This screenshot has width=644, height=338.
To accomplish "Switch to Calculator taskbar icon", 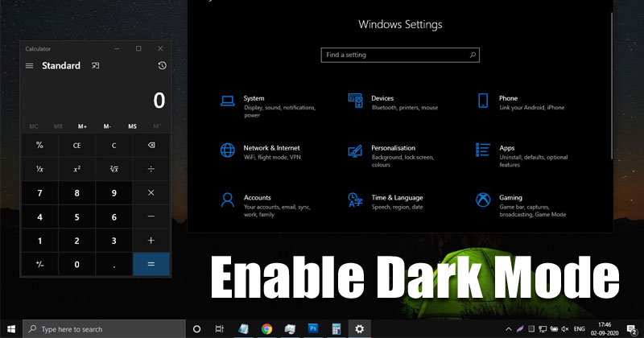I will (336, 329).
